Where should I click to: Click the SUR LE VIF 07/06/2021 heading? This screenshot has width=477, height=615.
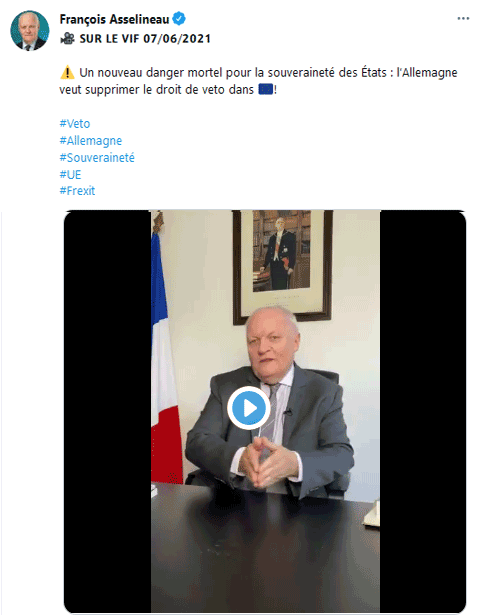(x=145, y=39)
